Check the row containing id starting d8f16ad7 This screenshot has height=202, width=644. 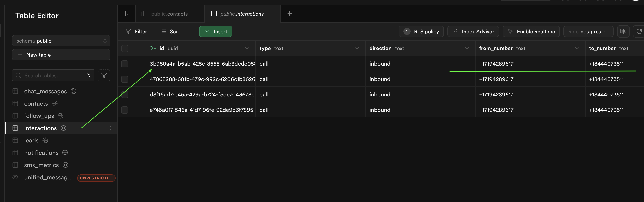pos(125,94)
